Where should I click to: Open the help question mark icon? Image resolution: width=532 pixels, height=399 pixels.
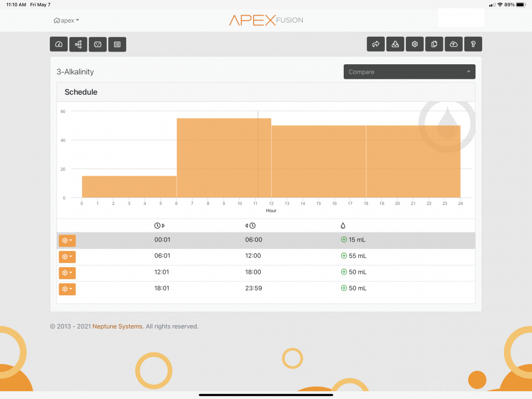[x=473, y=44]
